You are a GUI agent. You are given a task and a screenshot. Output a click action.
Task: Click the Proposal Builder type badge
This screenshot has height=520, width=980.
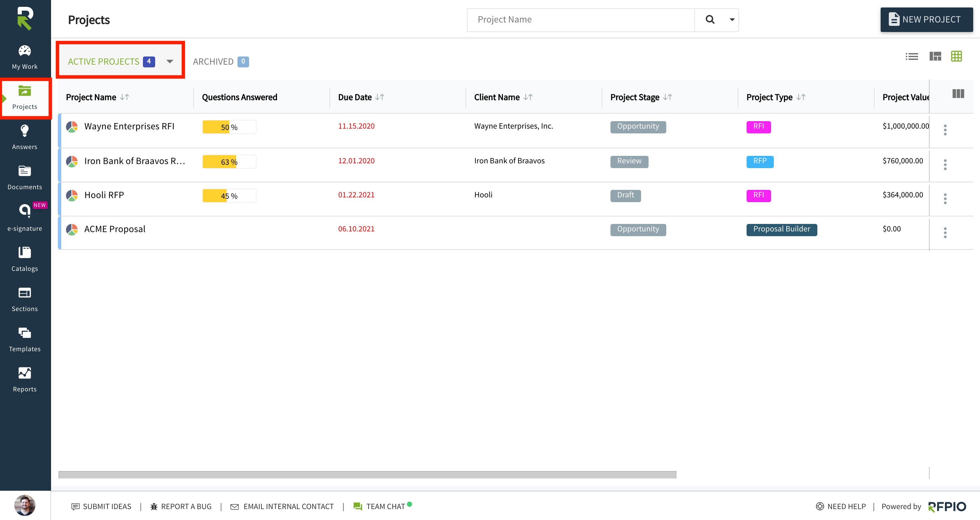click(781, 229)
